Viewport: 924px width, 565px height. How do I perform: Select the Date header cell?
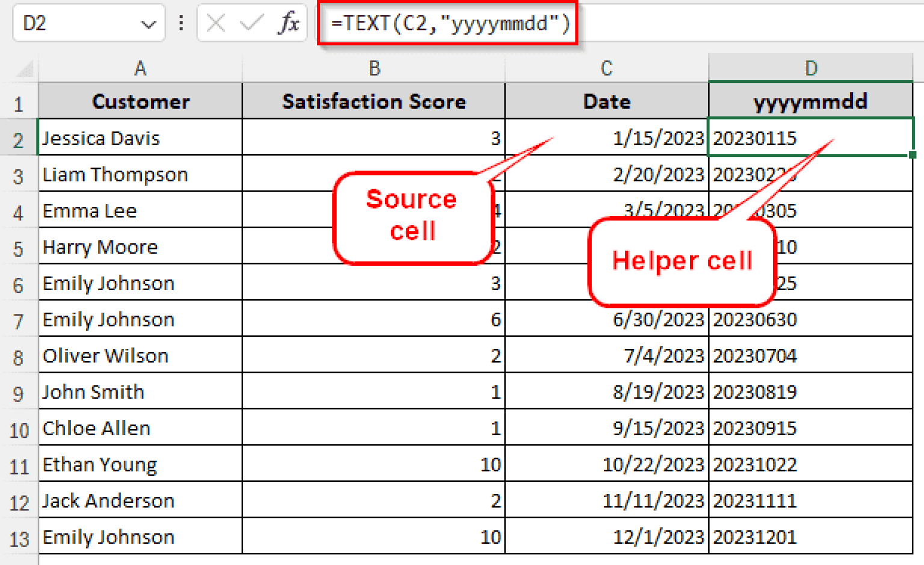[606, 101]
